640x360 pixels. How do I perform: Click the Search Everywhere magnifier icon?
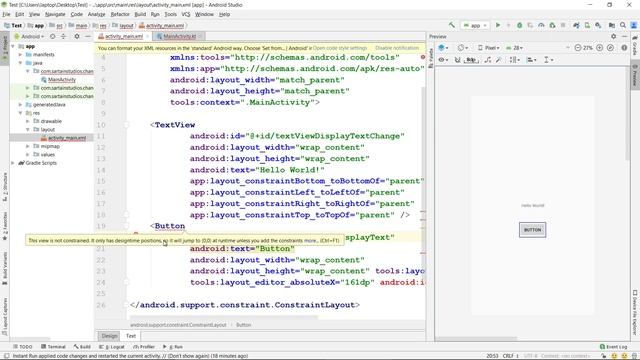[x=623, y=25]
